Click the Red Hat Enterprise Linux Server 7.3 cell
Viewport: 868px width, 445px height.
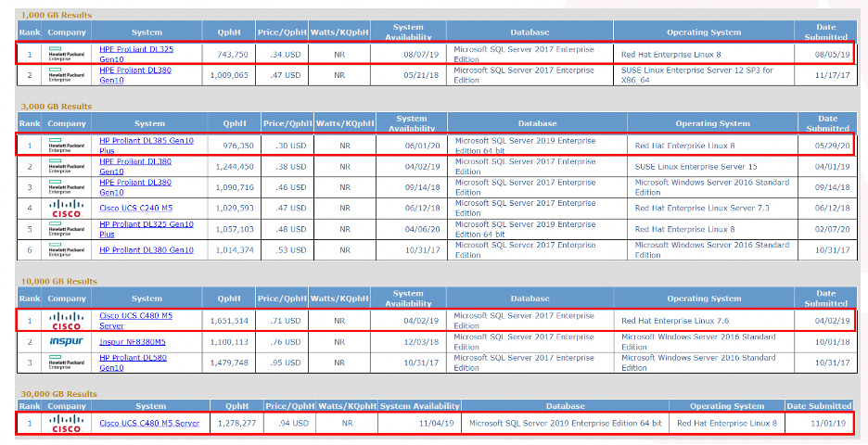coord(713,208)
